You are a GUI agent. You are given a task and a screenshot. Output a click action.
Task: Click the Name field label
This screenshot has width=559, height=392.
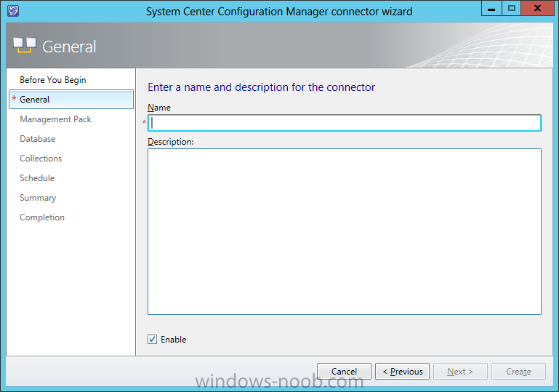click(159, 108)
